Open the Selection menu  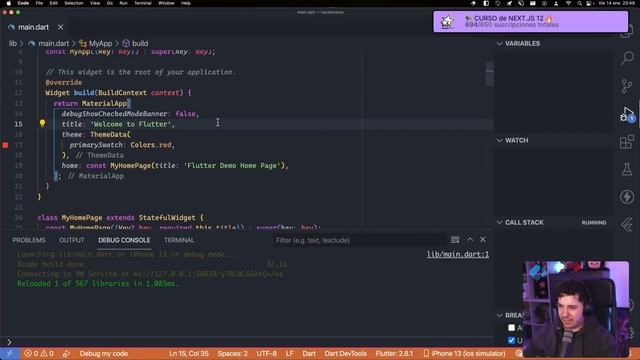(x=74, y=3)
